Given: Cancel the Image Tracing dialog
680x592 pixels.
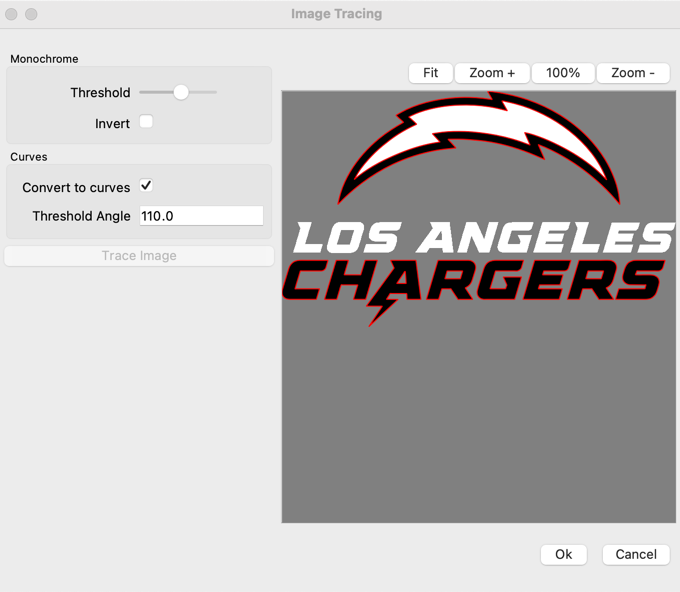Looking at the screenshot, I should 636,554.
